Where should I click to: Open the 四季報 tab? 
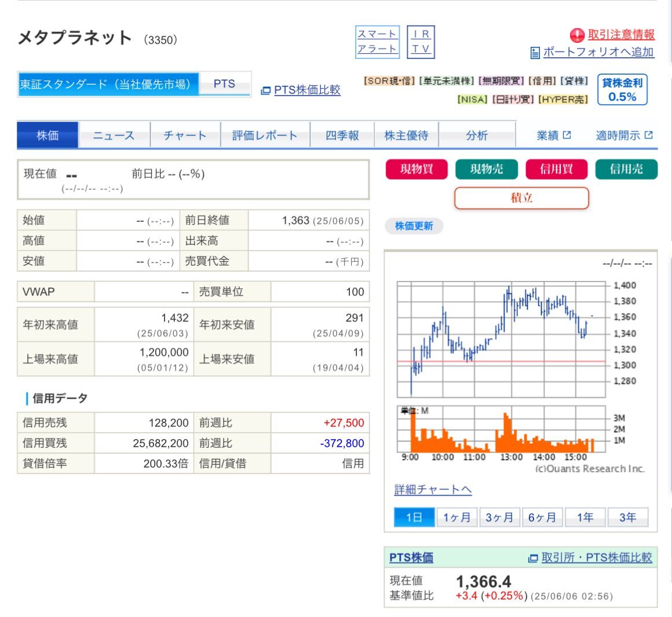(342, 136)
